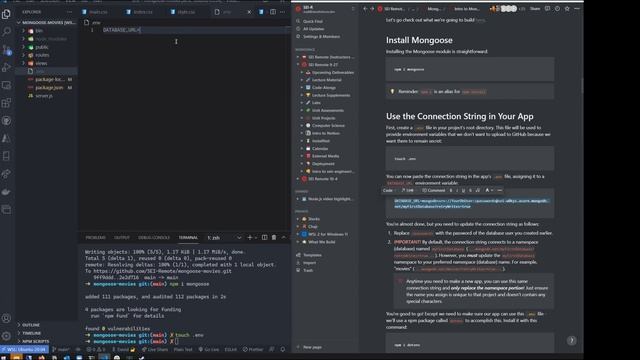Go back with Notion back arrow

(365, 9)
